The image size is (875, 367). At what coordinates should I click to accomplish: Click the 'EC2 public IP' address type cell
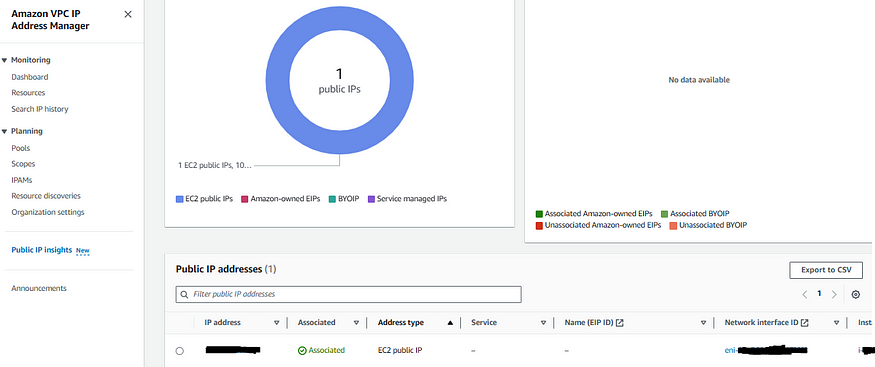point(400,350)
